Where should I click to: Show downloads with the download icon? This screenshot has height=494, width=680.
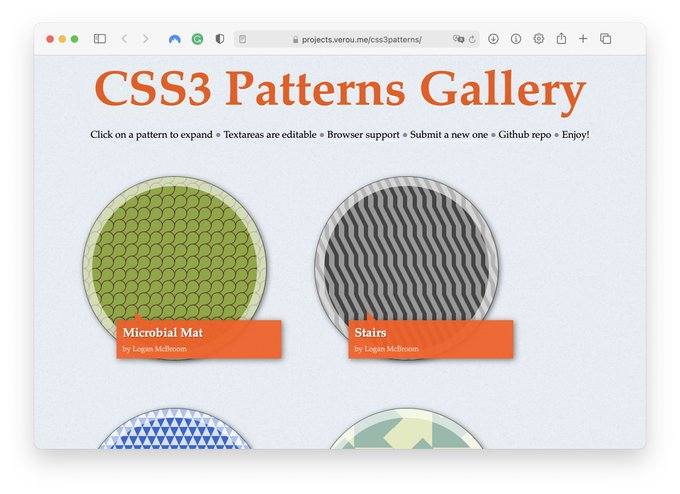pyautogui.click(x=493, y=39)
